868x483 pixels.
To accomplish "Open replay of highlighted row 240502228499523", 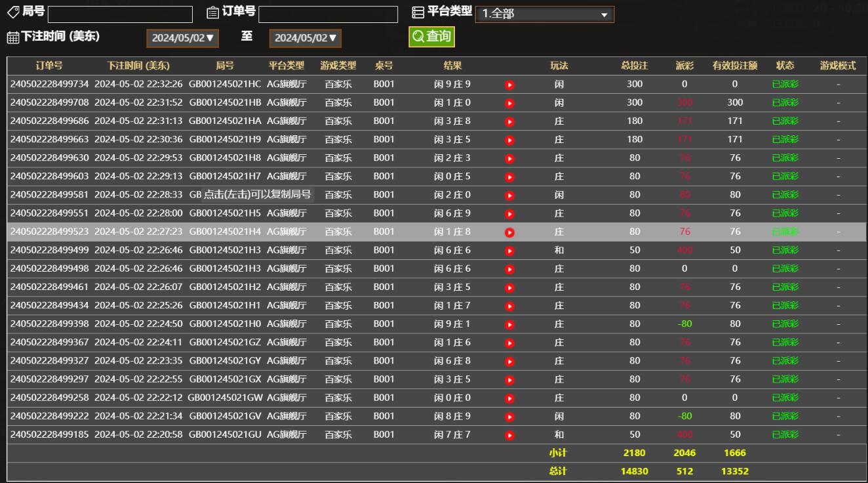I will point(509,232).
